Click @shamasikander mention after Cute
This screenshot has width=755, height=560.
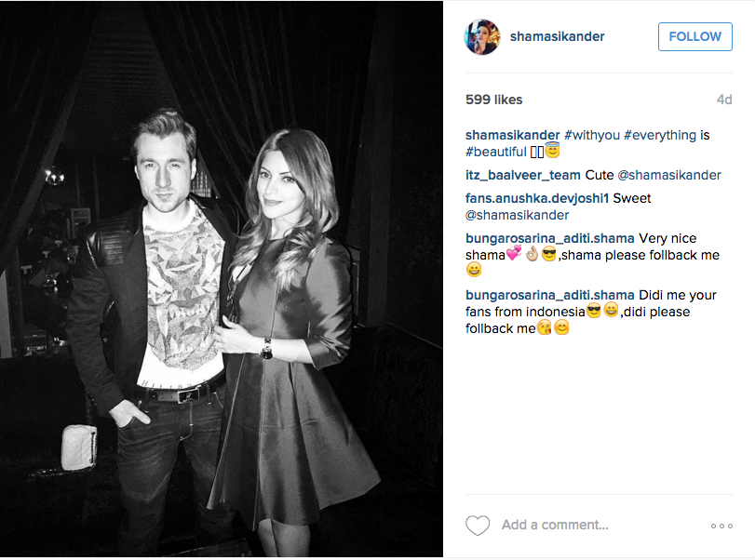tap(669, 175)
